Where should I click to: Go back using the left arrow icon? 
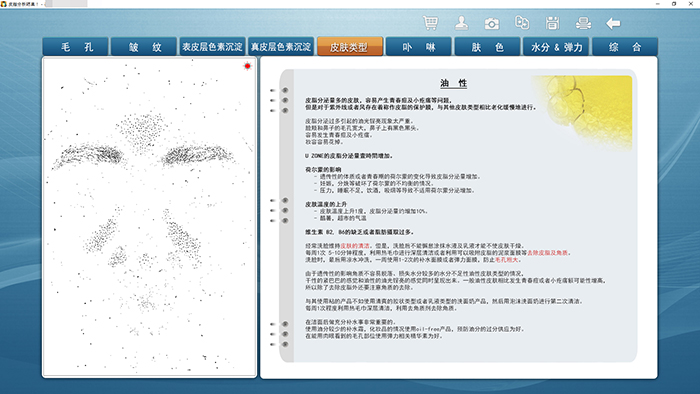click(x=613, y=23)
